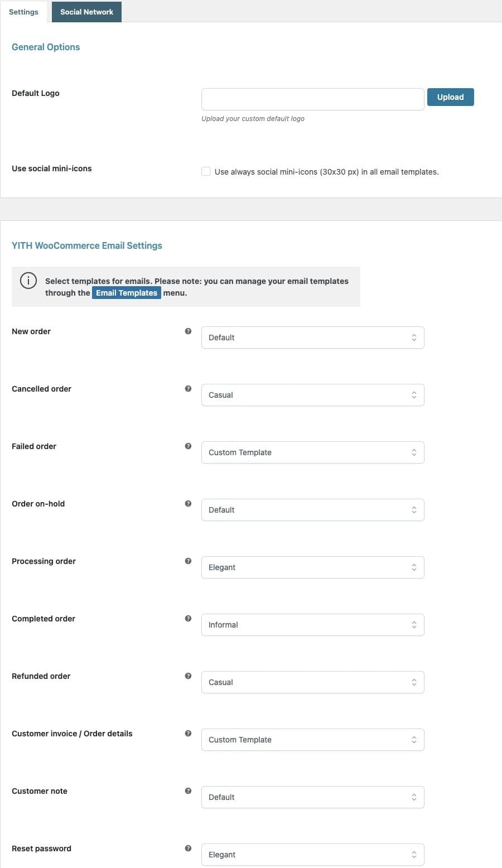Screen dimensions: 502x868
Task: Click the 'Upload your custom default logo' hint
Action: click(x=253, y=119)
